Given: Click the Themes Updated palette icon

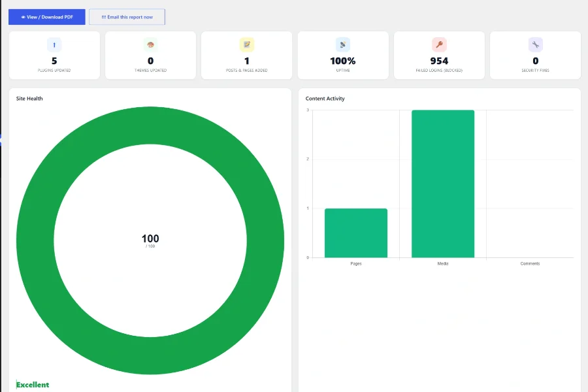Looking at the screenshot, I should pos(150,45).
